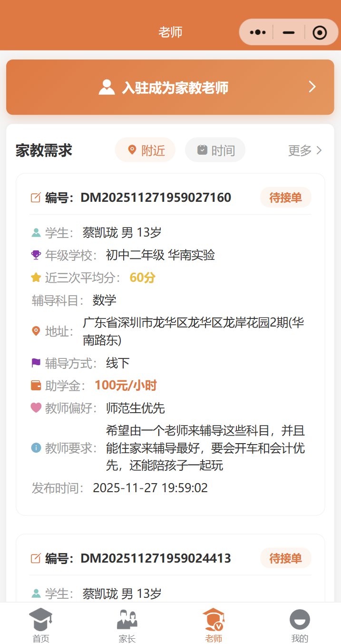This screenshot has width=341, height=644.
Task: Minimize mini-program using the dash icon
Action: tap(289, 32)
